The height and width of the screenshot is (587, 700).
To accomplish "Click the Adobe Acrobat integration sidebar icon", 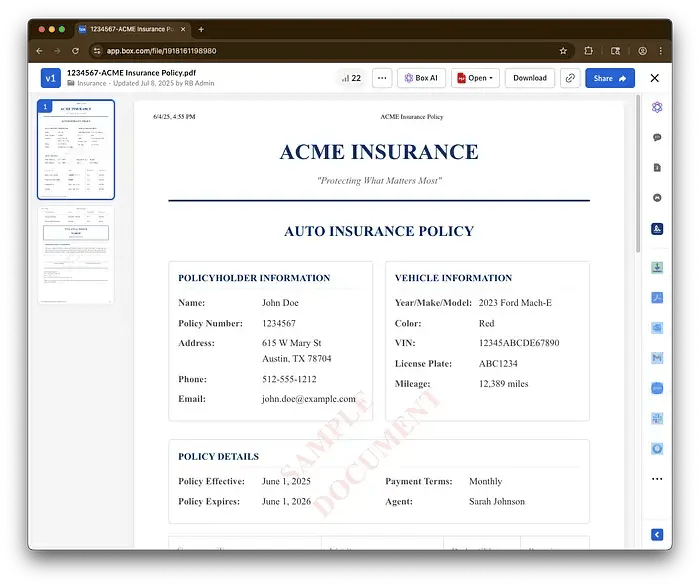I will pyautogui.click(x=657, y=298).
